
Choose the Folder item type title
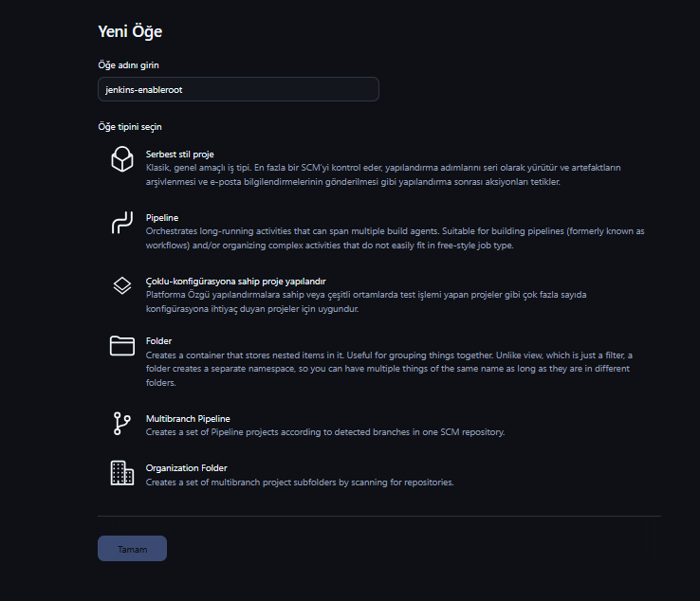coord(158,341)
